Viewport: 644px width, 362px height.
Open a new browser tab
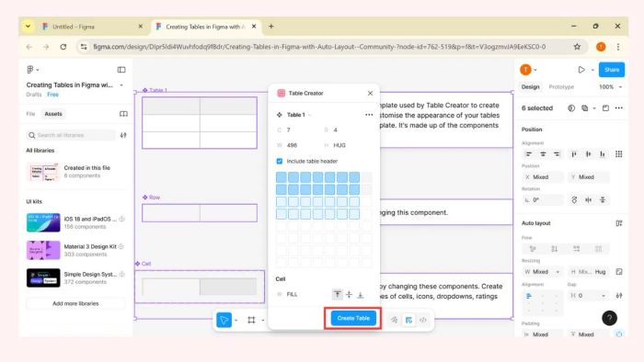click(271, 27)
